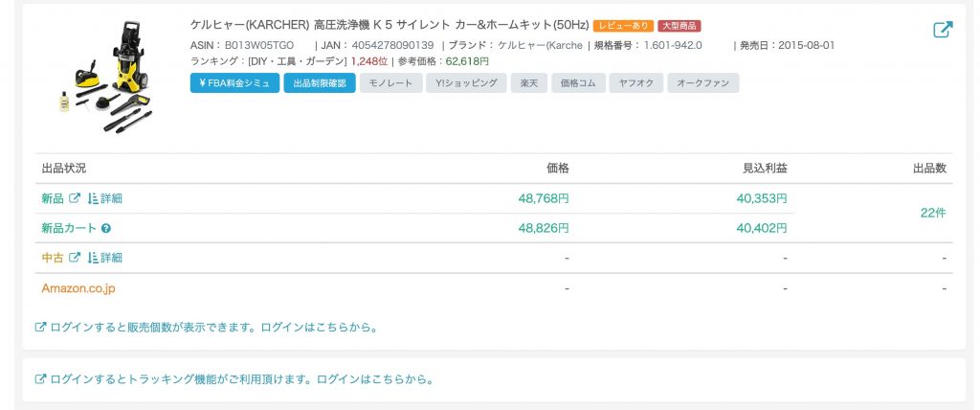980x410 pixels.
Task: Click new price 48,768円
Action: point(544,198)
